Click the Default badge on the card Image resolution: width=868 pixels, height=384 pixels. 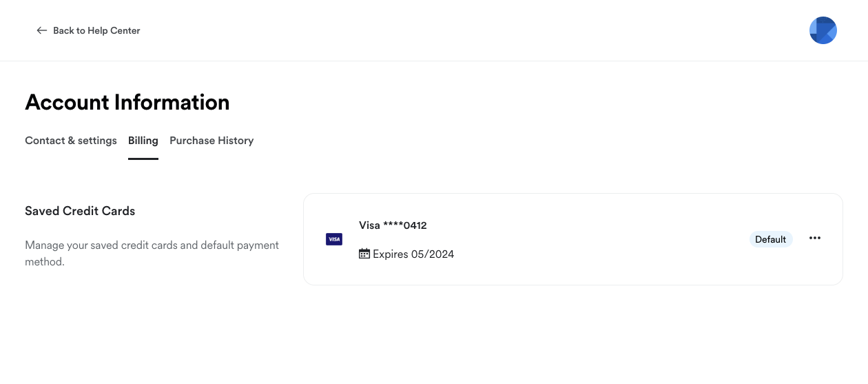pos(771,239)
